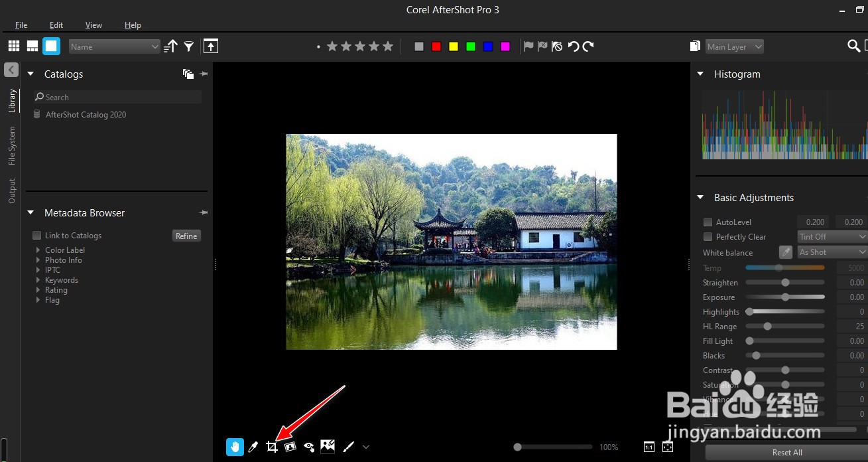
Task: Click the Refine button
Action: click(x=186, y=235)
